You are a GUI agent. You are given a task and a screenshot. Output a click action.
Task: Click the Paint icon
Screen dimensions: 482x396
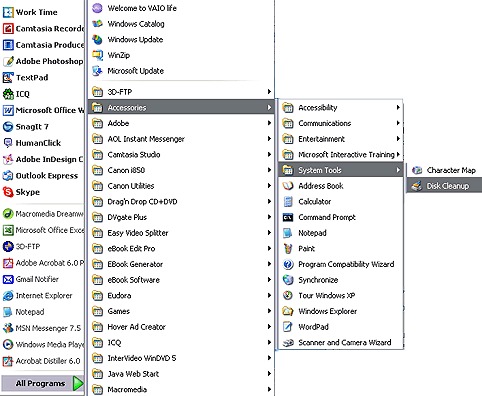288,248
